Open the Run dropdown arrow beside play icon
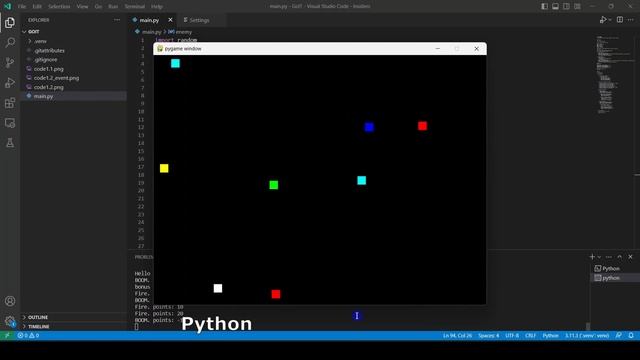This screenshot has width=640, height=360. pyautogui.click(x=610, y=20)
